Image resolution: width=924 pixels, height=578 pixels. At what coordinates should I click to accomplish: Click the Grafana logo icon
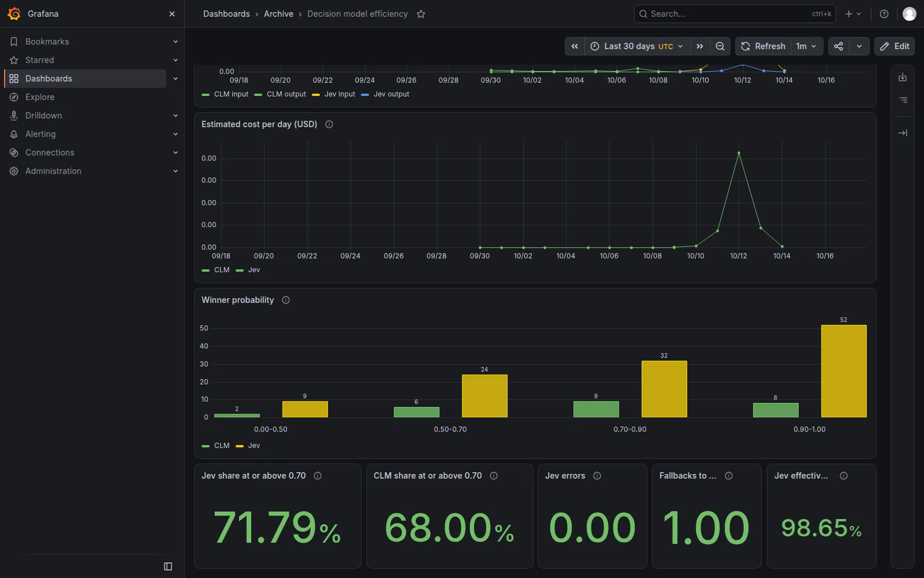14,14
